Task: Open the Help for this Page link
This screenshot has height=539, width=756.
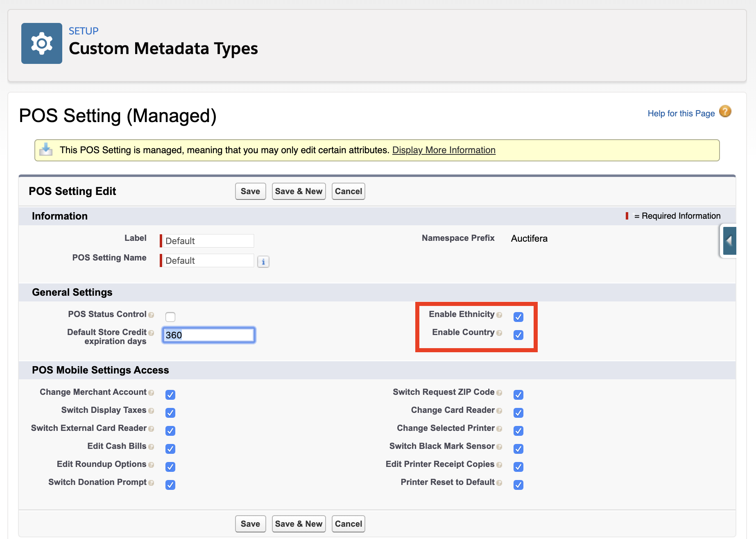Action: point(681,113)
